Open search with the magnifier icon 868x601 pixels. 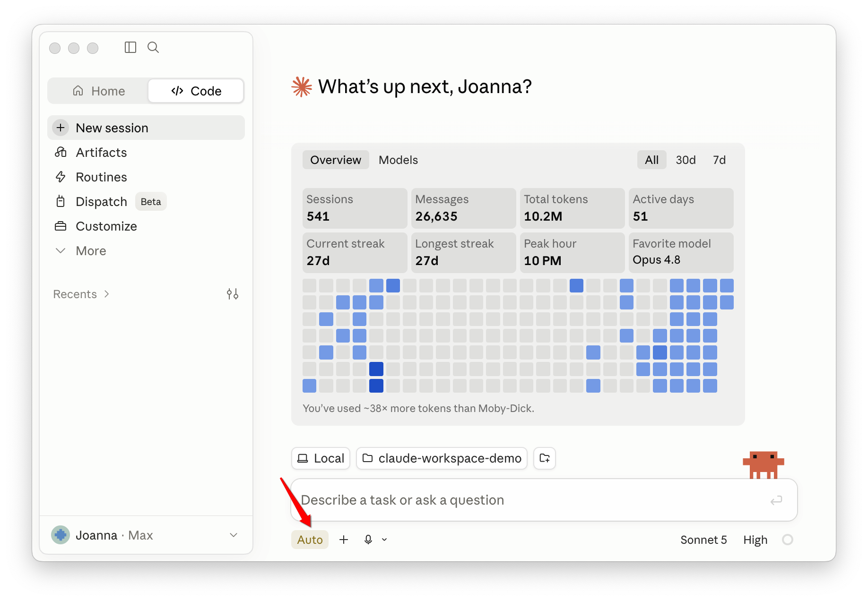point(153,47)
